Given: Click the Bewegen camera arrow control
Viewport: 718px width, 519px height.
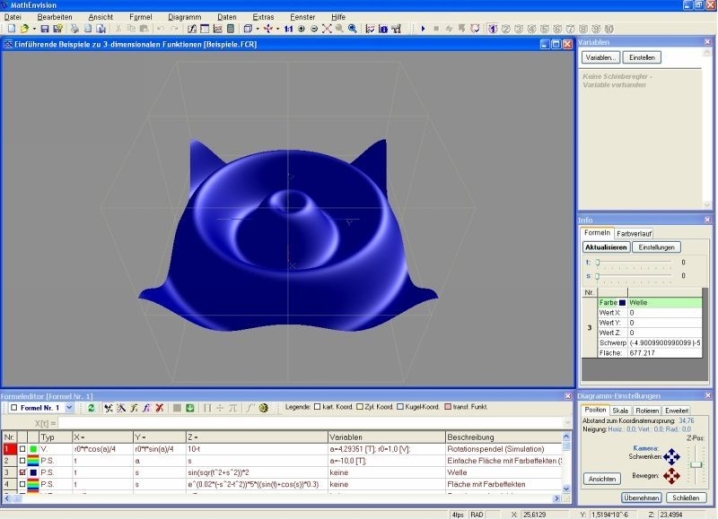Looking at the screenshot, I should click(672, 477).
